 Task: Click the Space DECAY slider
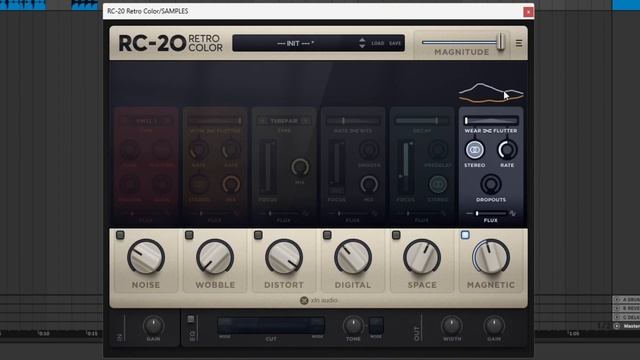tap(422, 121)
